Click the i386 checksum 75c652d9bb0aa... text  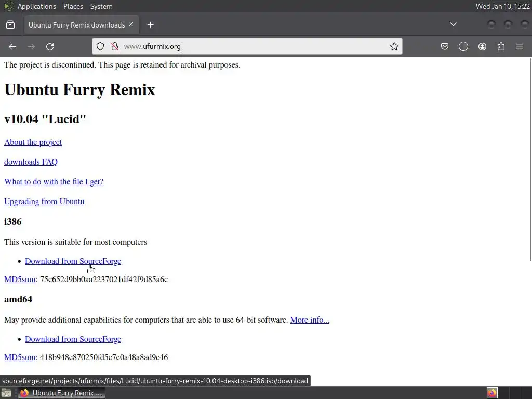(104, 280)
